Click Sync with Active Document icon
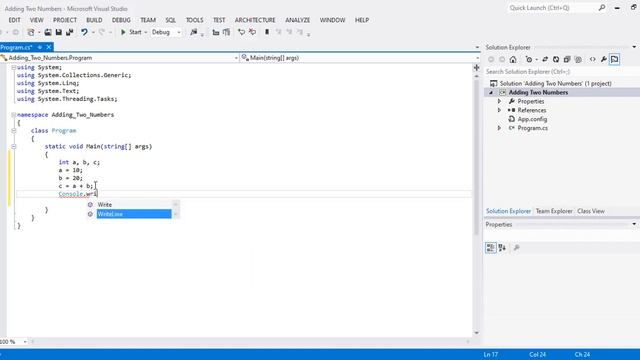 click(x=545, y=60)
